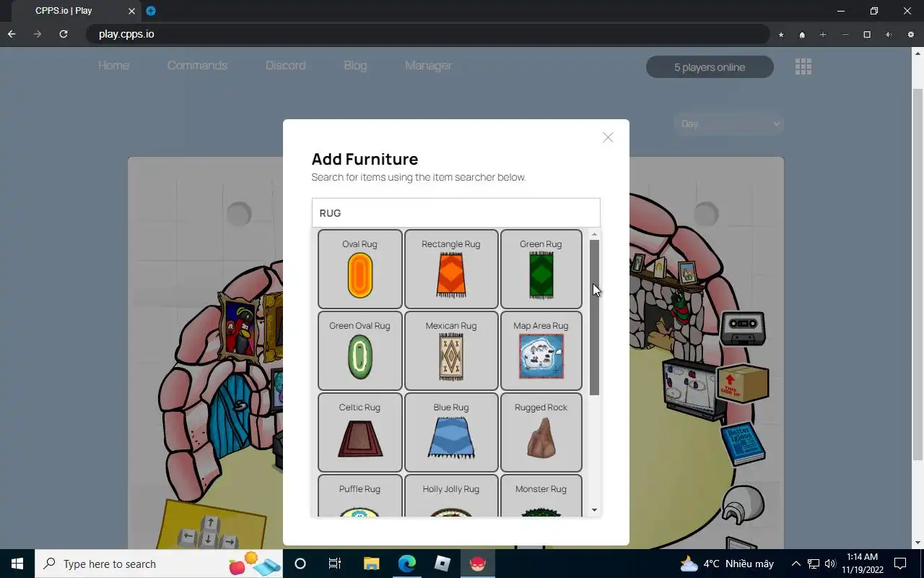Image resolution: width=924 pixels, height=578 pixels.
Task: Choose the Rectangle Rug furniture
Action: 451,269
